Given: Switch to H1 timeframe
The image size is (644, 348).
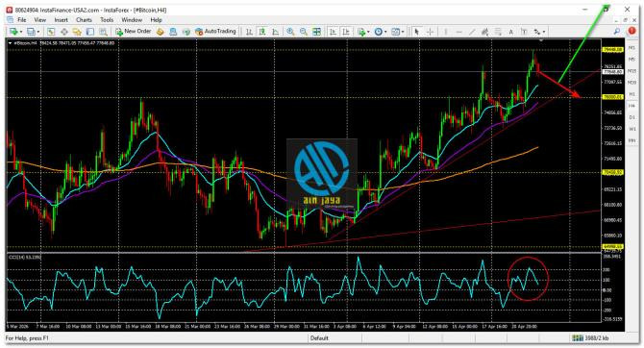Looking at the screenshot, I should click(x=632, y=94).
